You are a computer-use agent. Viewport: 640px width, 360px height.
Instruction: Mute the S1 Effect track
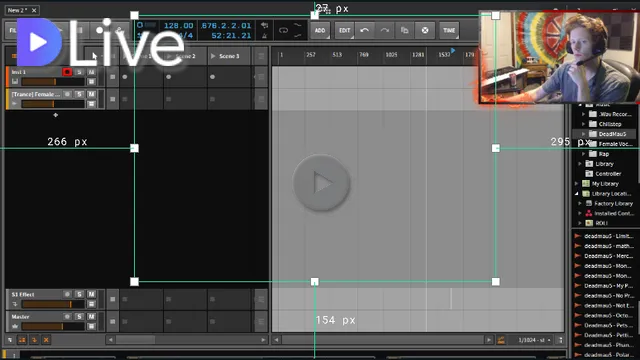pos(91,294)
